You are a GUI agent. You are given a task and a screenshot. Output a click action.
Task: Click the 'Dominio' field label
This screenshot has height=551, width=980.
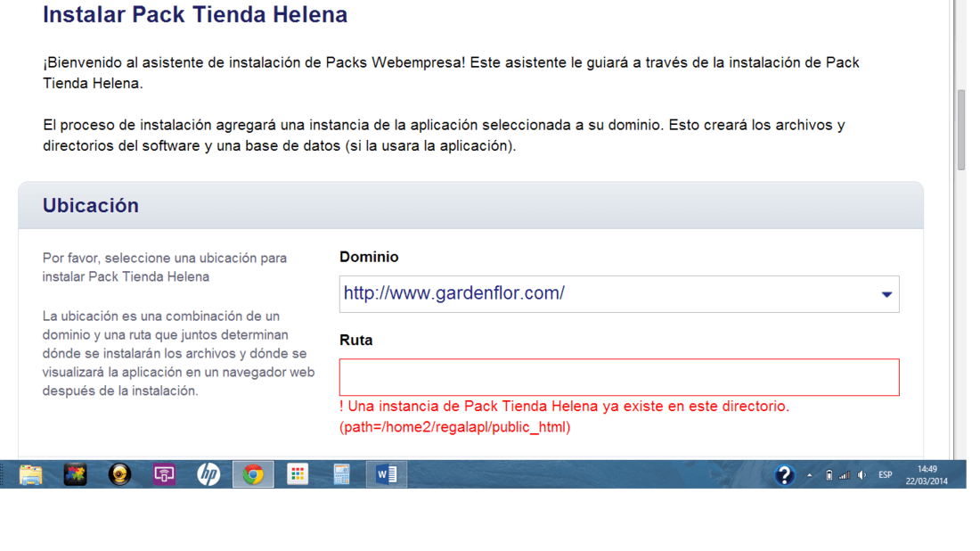369,257
